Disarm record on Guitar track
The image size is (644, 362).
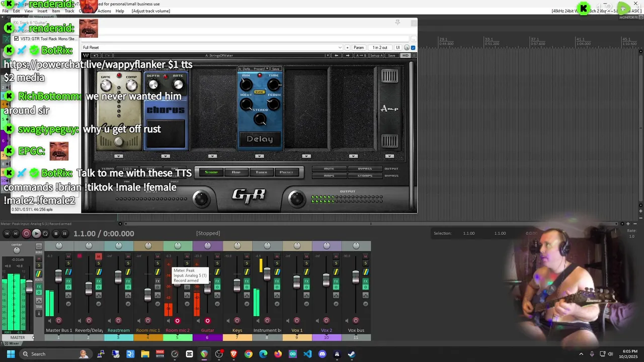[207, 321]
